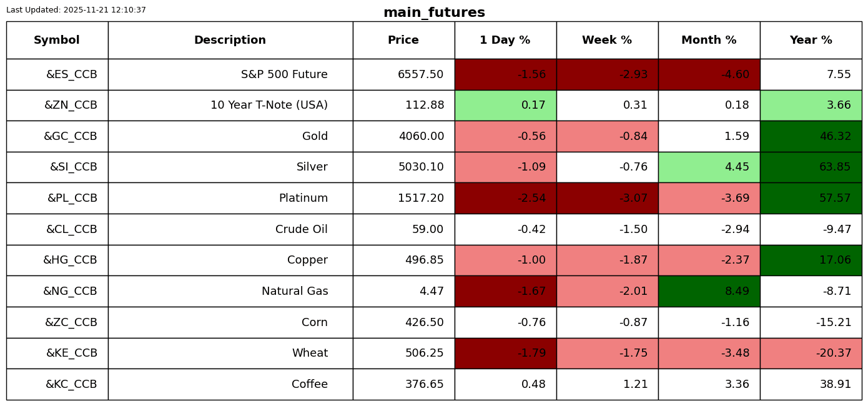Viewport: 868px width, 406px height.
Task: Click Natural Gas 8.49 month cell
Action: [709, 291]
